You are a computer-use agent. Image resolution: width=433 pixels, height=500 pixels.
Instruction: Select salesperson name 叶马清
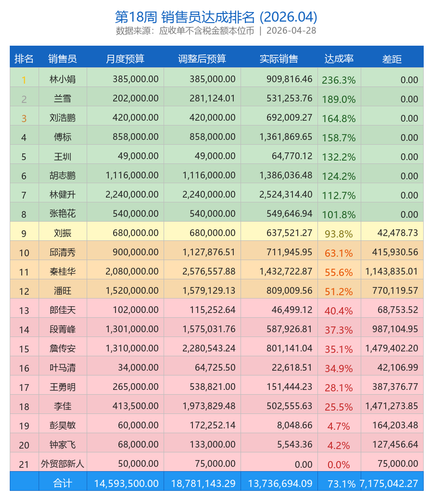tap(62, 368)
